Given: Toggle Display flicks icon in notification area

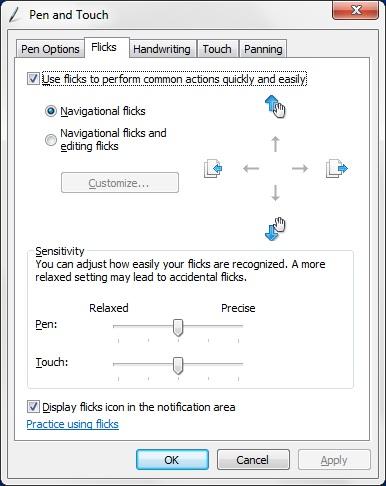Looking at the screenshot, I should click(x=33, y=407).
